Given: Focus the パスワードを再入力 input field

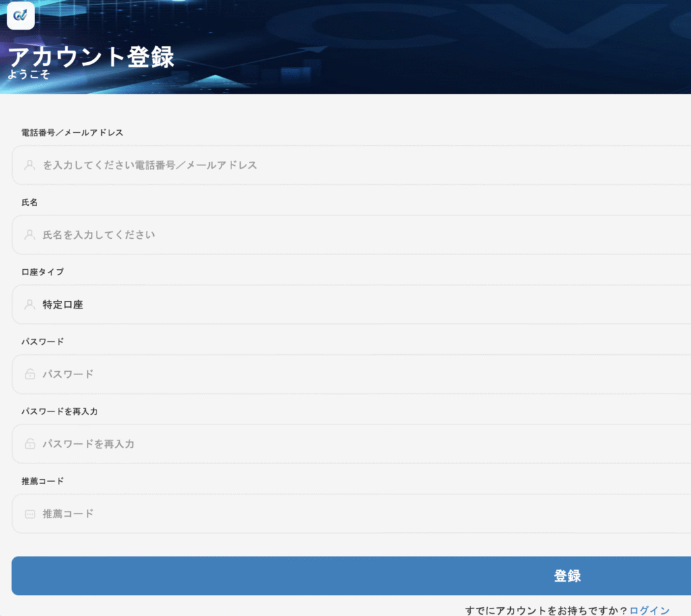Looking at the screenshot, I should click(x=351, y=444).
